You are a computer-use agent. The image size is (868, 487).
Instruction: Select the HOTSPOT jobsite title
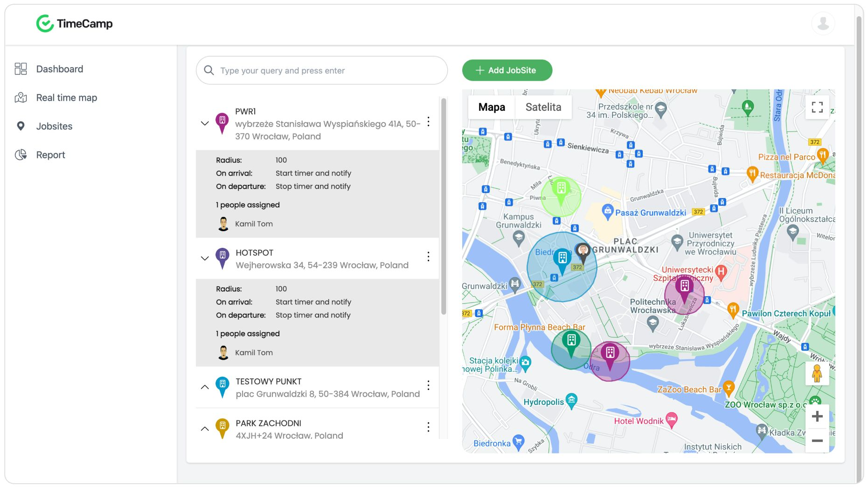(254, 253)
